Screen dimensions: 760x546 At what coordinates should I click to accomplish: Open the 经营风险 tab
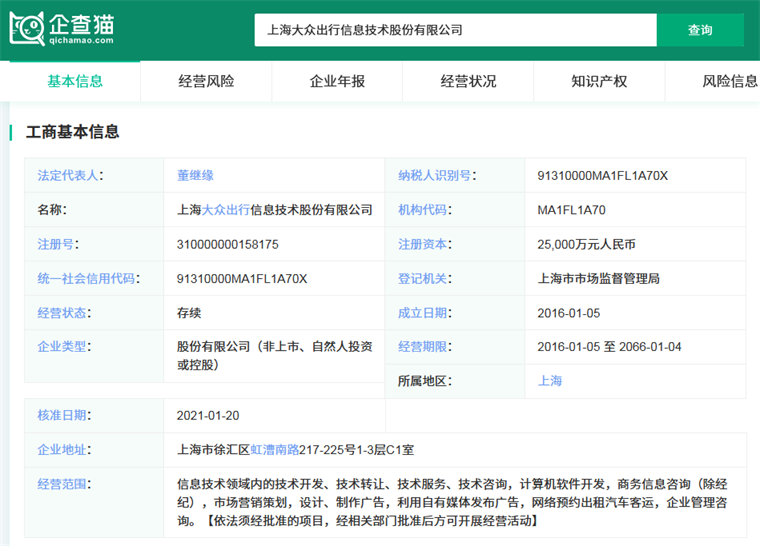point(206,81)
